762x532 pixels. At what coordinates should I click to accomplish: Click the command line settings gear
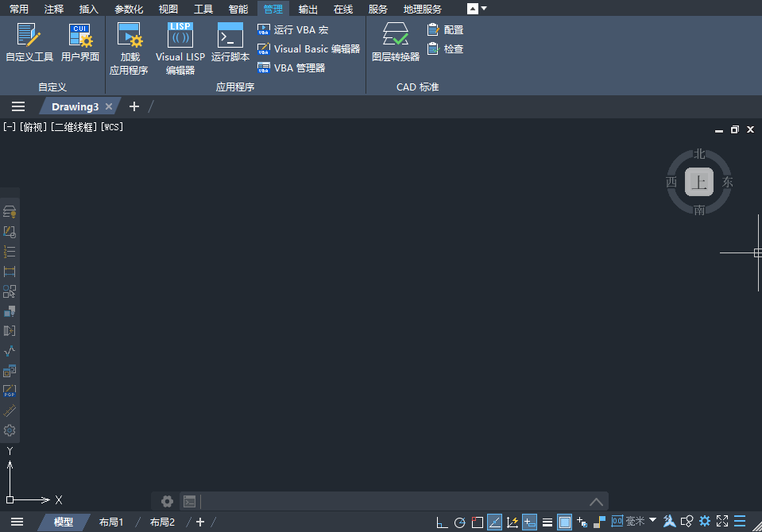(167, 501)
